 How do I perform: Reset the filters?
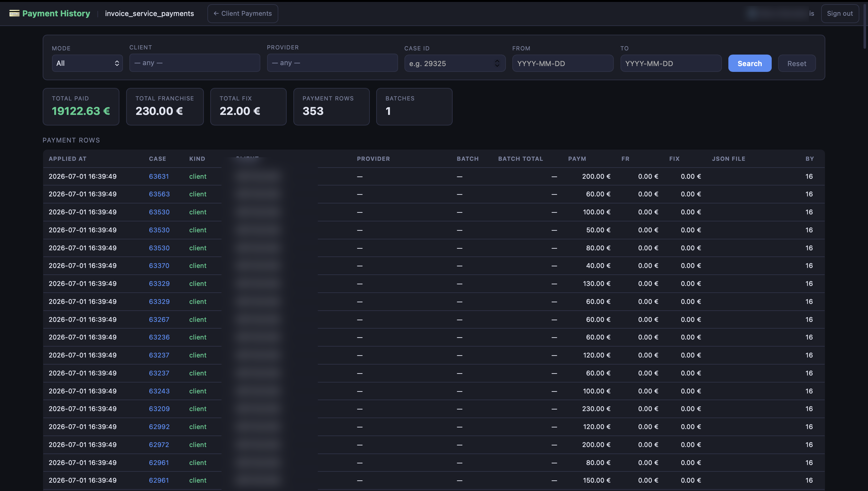pos(796,63)
